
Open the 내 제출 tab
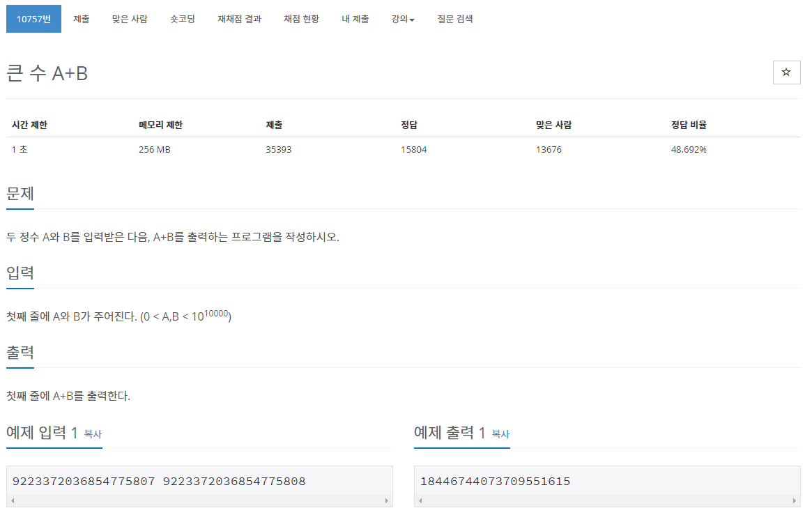point(355,19)
